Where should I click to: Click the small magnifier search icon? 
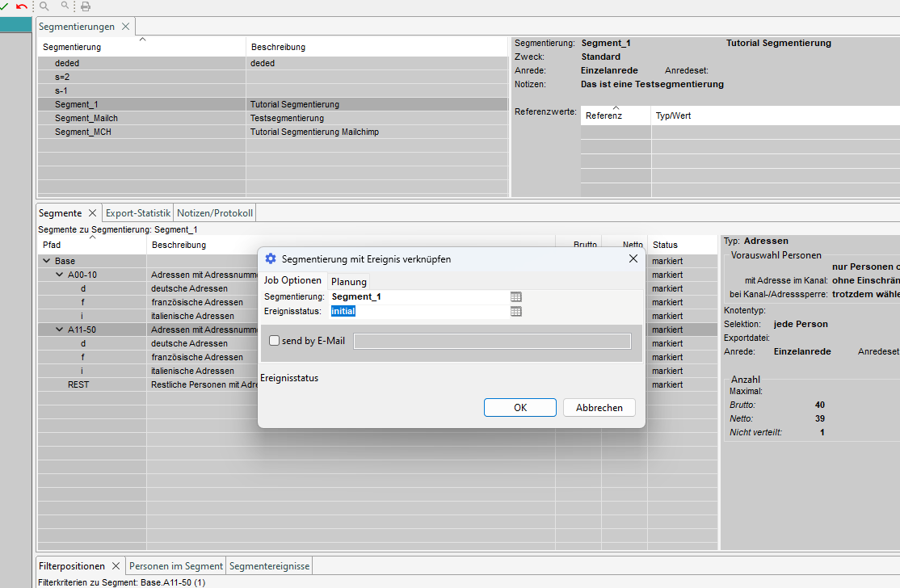pyautogui.click(x=65, y=6)
